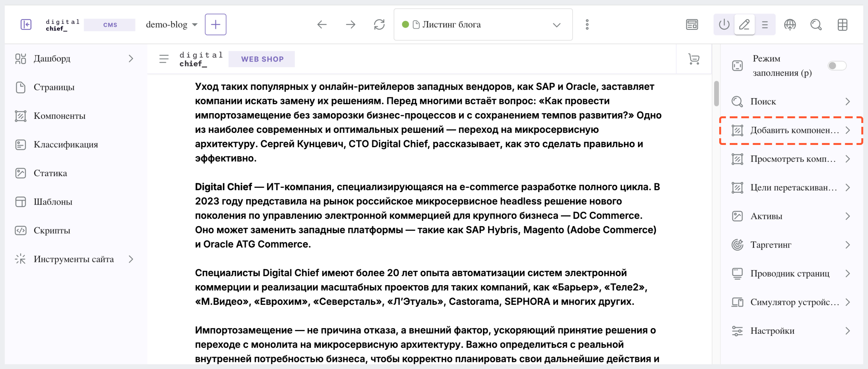This screenshot has width=868, height=369.
Task: Go forward with the right arrow
Action: tap(350, 24)
